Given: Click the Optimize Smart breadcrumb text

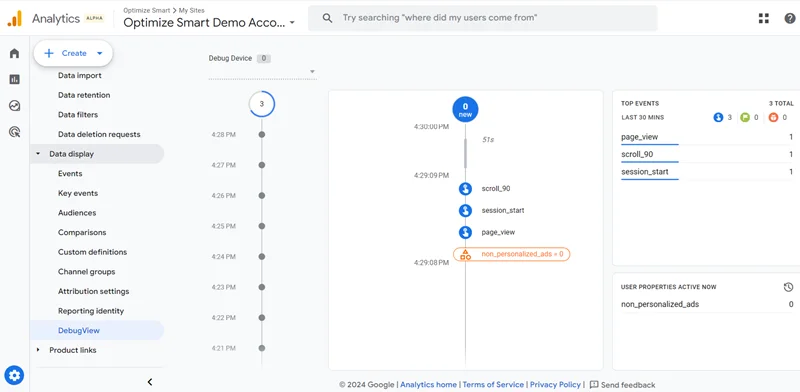Looking at the screenshot, I should pos(146,10).
